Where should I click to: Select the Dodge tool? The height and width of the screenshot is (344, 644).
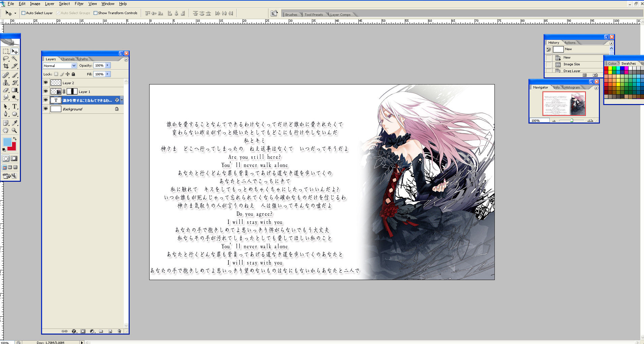click(14, 98)
